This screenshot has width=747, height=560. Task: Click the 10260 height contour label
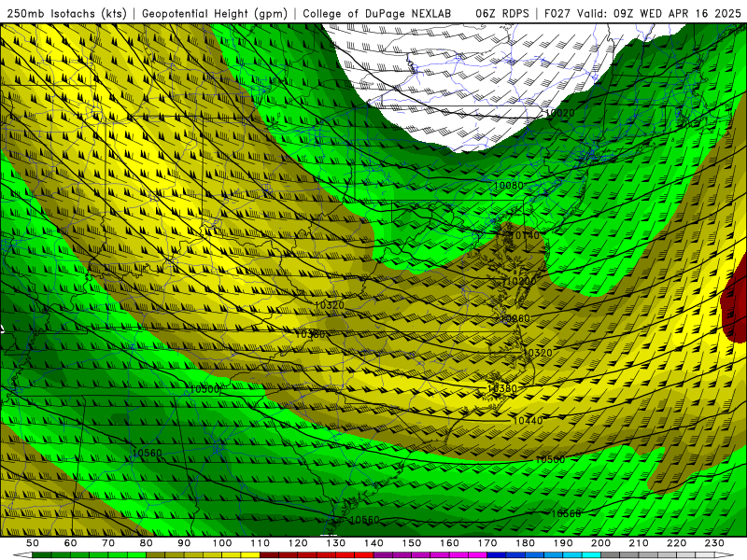point(515,318)
